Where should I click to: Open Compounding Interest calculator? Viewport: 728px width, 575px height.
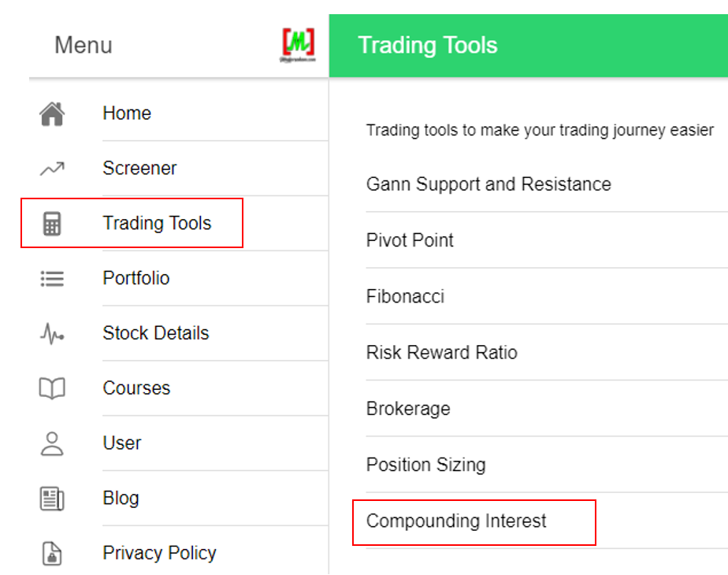[x=456, y=521]
